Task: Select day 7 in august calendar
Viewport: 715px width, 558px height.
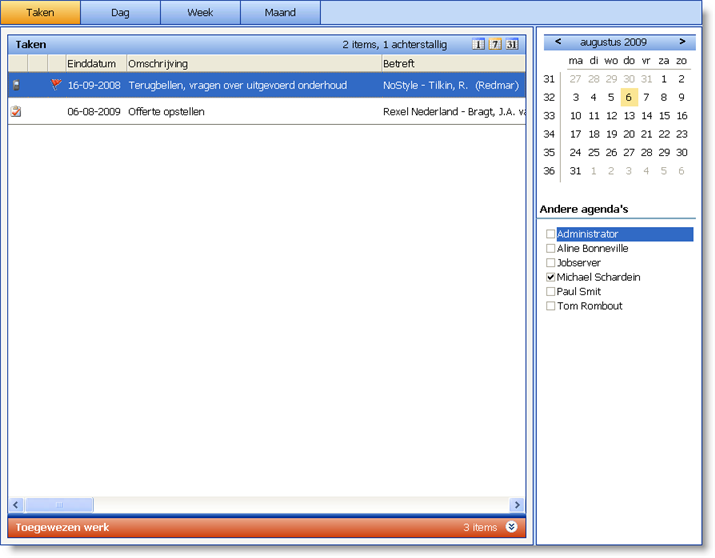Action: click(646, 98)
